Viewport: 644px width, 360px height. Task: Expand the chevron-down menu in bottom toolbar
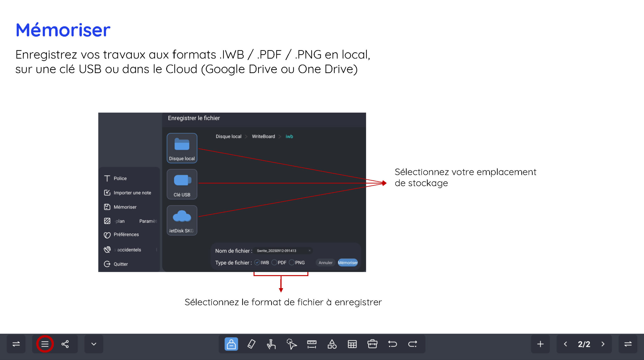tap(94, 344)
